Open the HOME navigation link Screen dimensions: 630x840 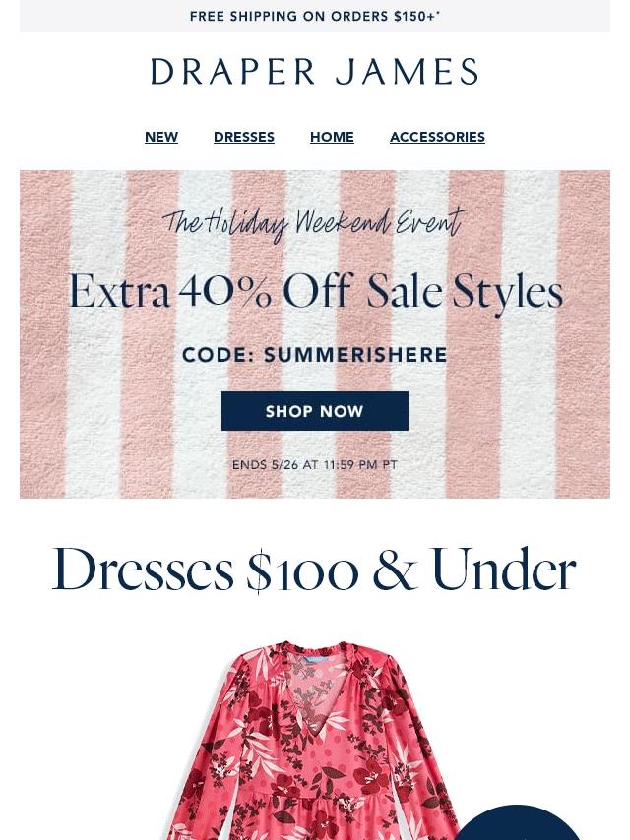(x=332, y=137)
